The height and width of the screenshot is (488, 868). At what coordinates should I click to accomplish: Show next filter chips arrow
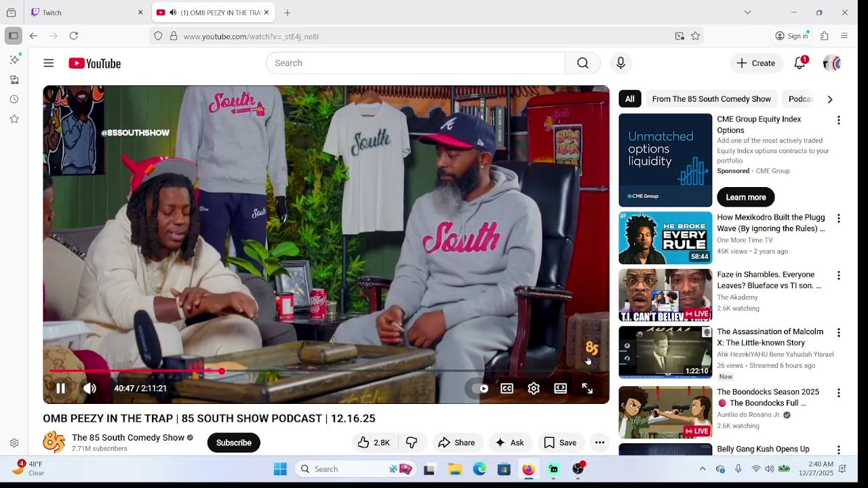(x=830, y=99)
